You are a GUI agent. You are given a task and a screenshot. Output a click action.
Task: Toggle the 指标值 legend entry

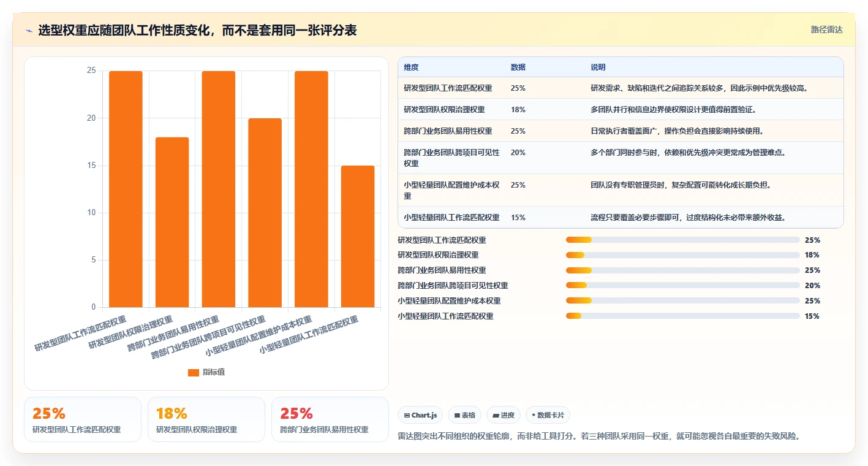(206, 372)
